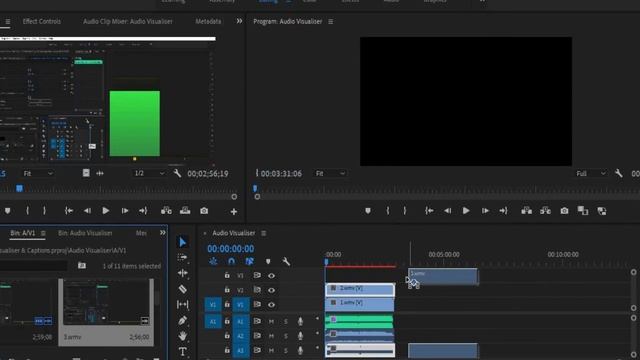Toggle V2 track output eye
This screenshot has height=360, width=640.
click(x=271, y=290)
